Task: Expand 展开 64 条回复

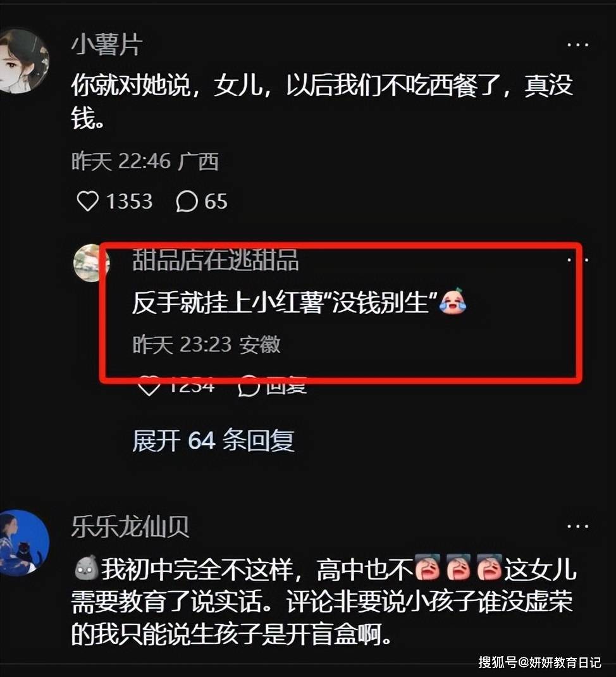Action: click(214, 441)
